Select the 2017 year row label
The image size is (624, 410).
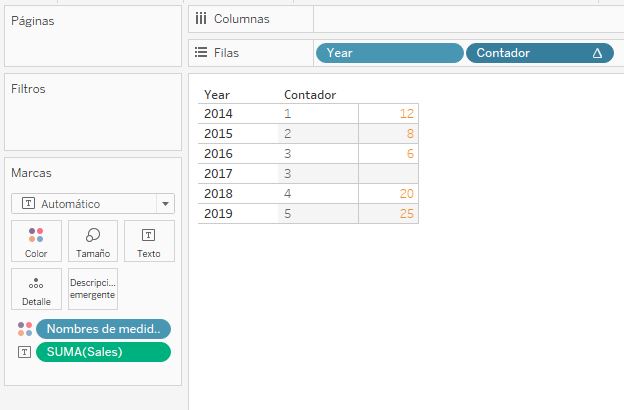218,174
